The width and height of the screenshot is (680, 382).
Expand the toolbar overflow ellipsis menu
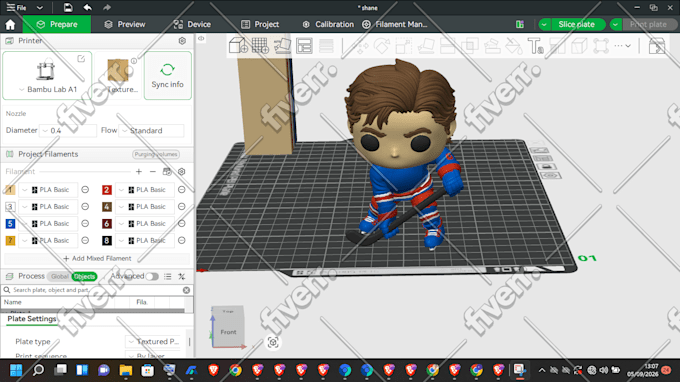coord(622,46)
